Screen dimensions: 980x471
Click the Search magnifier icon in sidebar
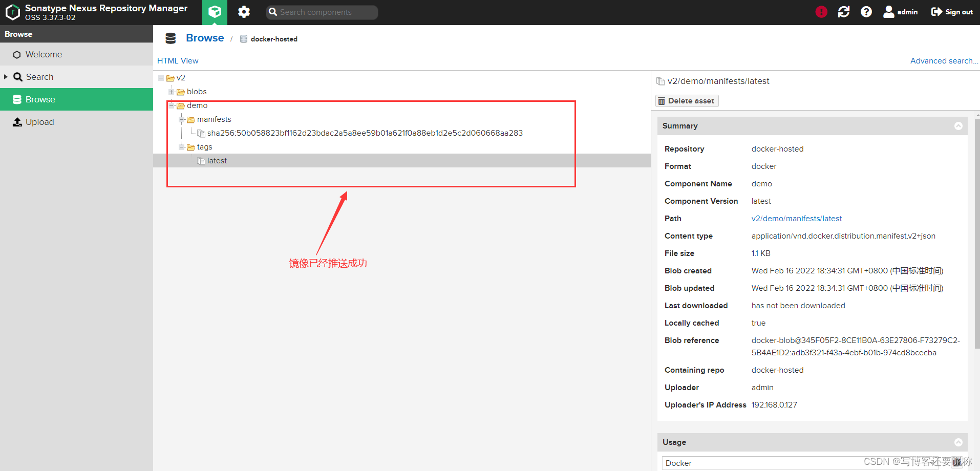point(18,77)
